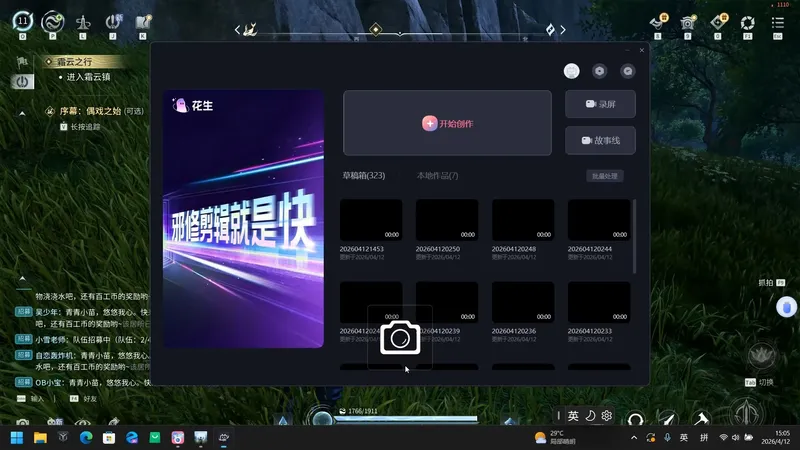
Task: Click the lighthouse icon with hotkey L
Action: coord(83,23)
